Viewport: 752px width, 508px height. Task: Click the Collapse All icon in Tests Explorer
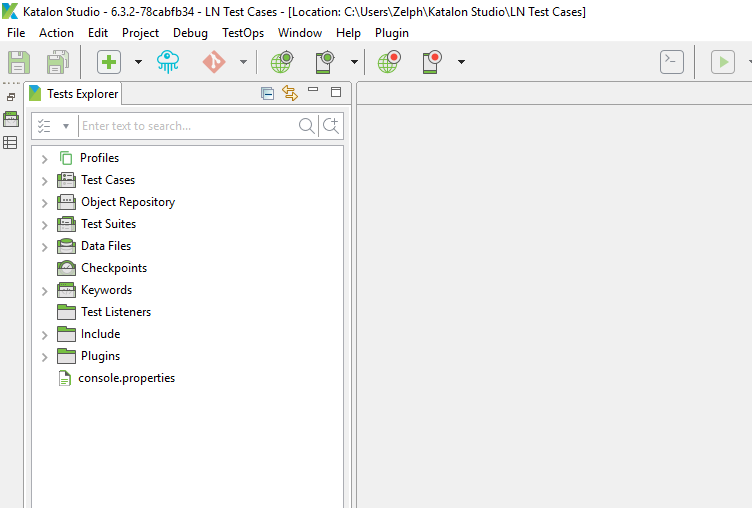(267, 93)
